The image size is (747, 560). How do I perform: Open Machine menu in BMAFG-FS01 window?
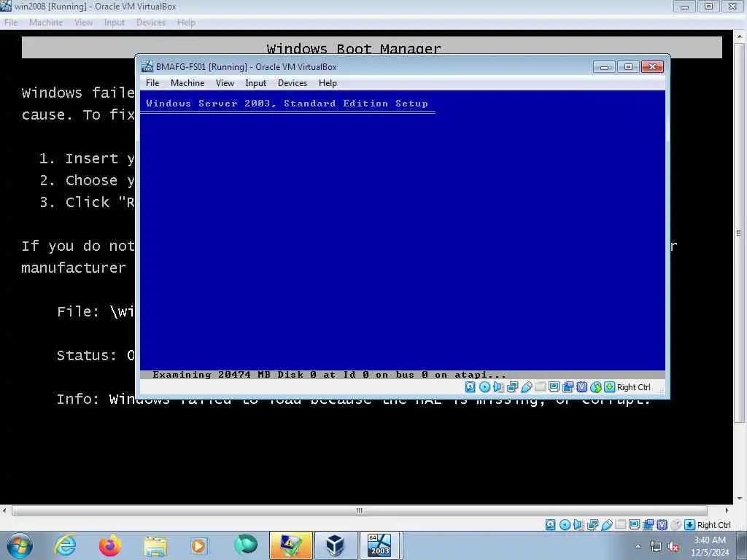(x=187, y=83)
